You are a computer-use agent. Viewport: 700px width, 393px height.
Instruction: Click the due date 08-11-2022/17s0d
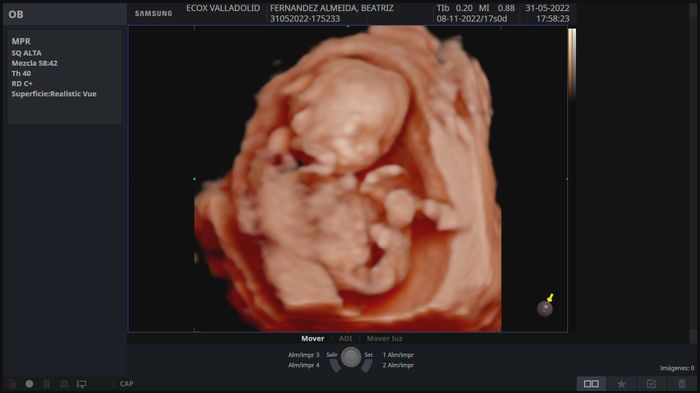[472, 19]
